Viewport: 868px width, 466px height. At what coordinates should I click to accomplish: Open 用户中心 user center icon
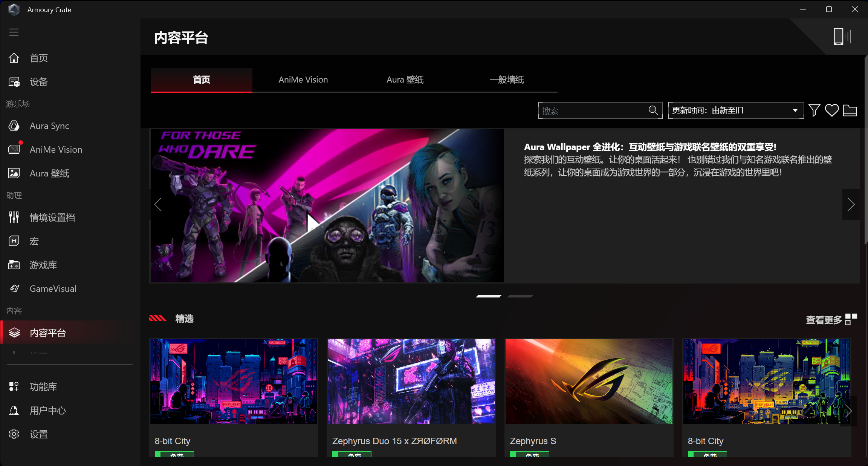point(14,411)
